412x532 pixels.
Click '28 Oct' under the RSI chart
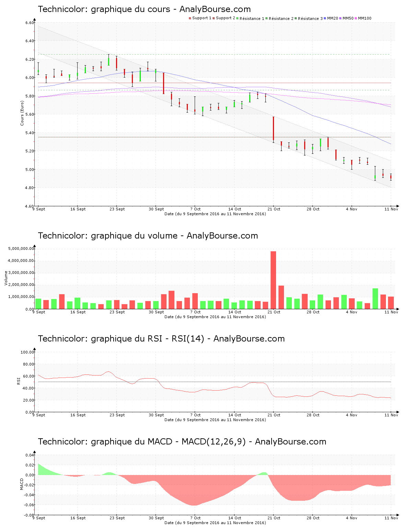click(x=313, y=415)
